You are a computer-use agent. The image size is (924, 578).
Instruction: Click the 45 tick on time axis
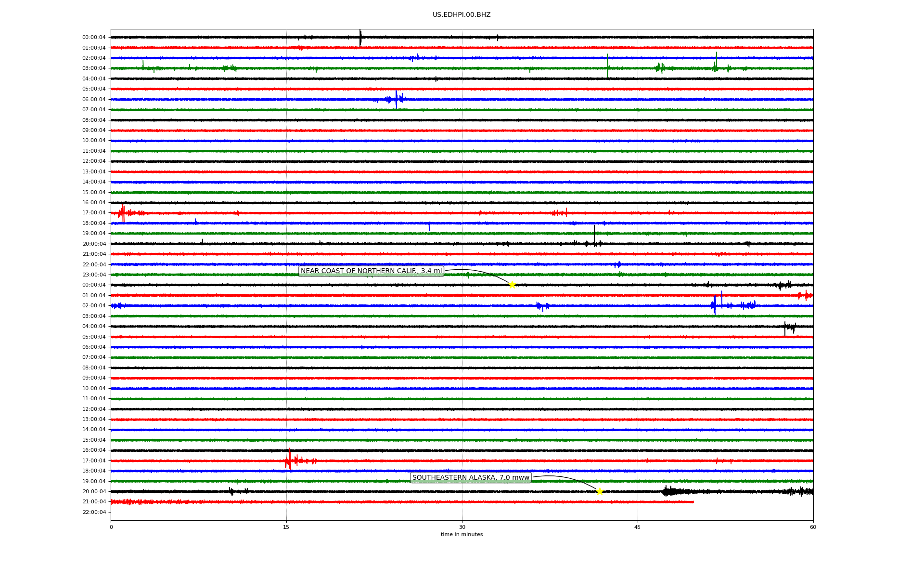click(638, 527)
